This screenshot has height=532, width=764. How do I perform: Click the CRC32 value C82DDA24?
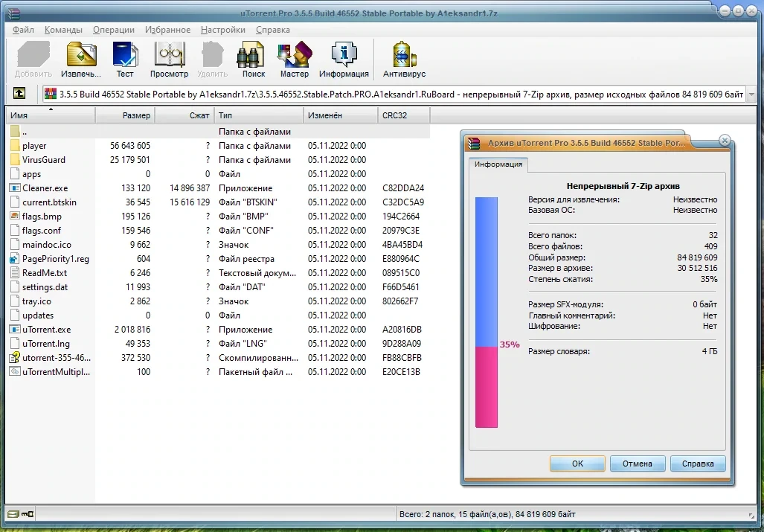403,188
